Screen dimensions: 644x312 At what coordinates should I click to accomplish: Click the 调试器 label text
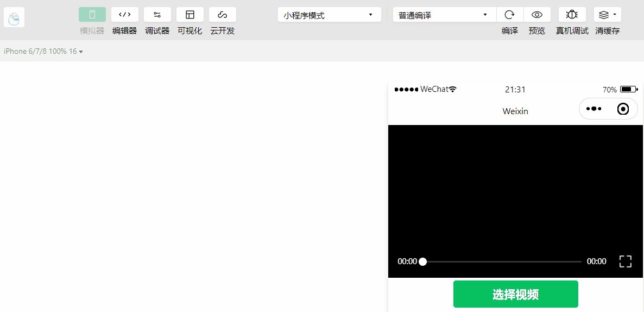click(x=157, y=31)
